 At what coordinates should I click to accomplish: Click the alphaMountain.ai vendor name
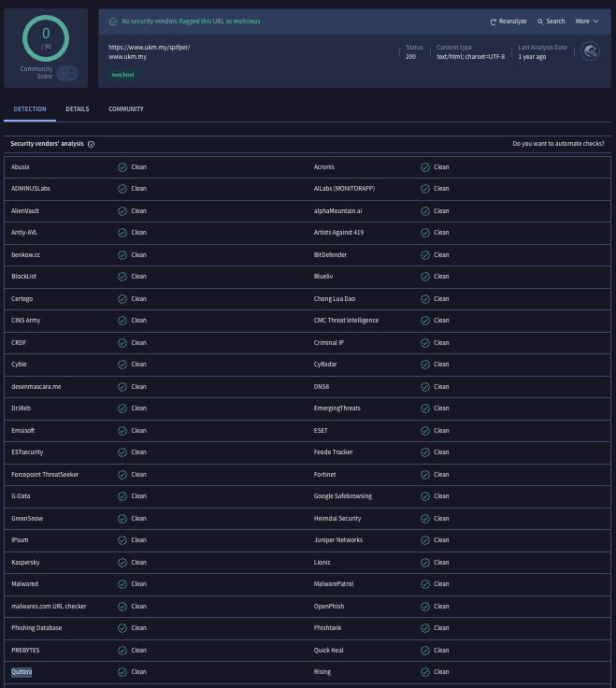pyautogui.click(x=337, y=210)
